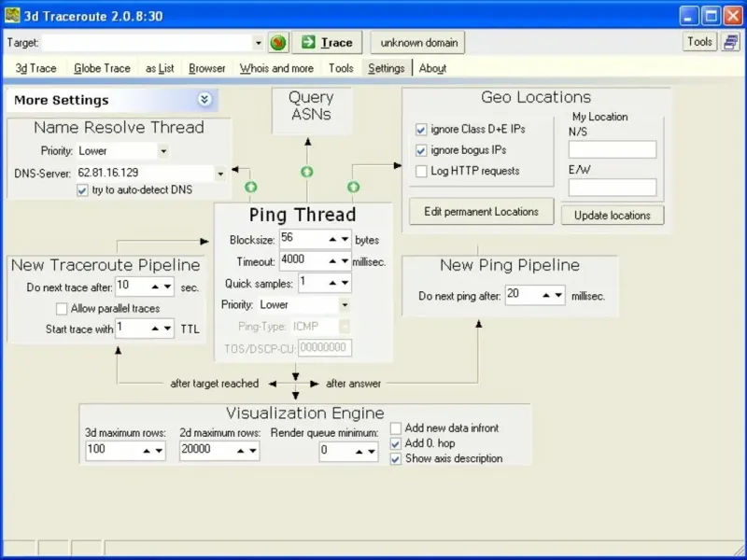Click the Timeout value field
747x560 pixels.
click(x=303, y=261)
